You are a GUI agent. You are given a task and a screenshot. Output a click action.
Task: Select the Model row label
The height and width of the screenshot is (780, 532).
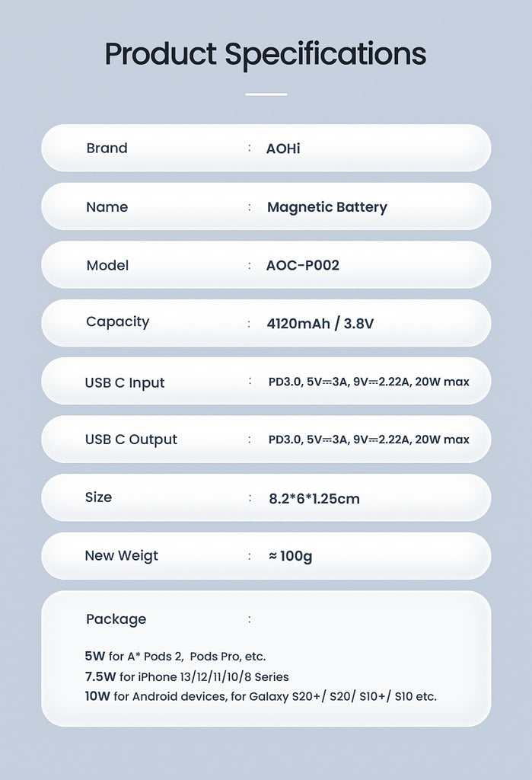point(107,265)
